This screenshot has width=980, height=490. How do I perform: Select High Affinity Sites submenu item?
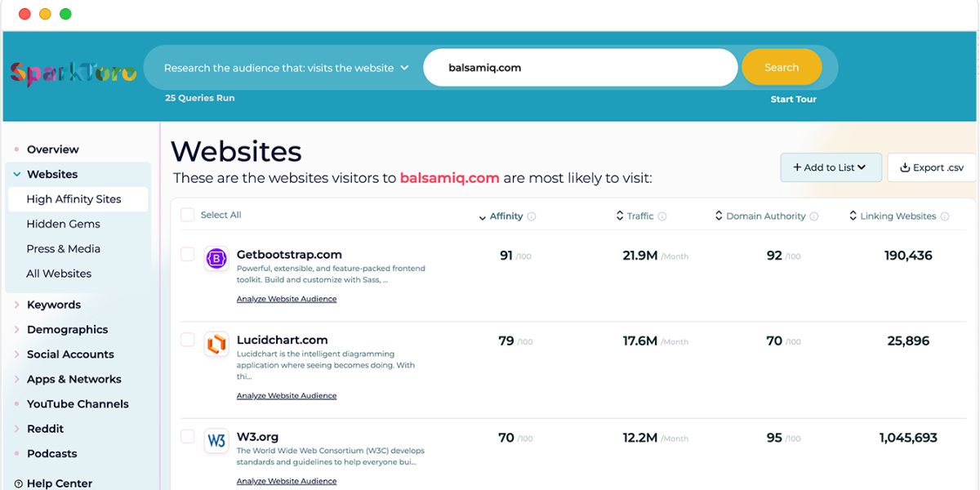(78, 199)
